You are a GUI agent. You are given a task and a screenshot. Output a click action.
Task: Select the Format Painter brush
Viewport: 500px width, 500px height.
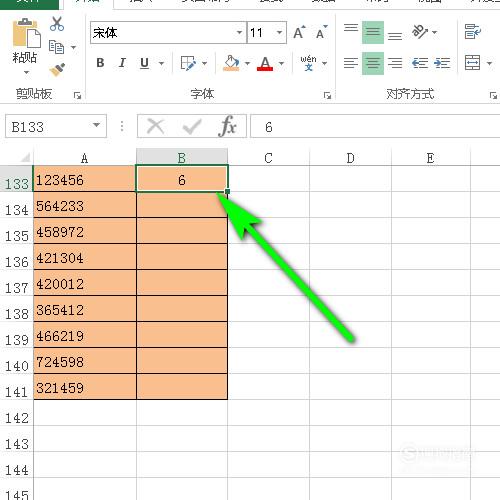click(57, 69)
